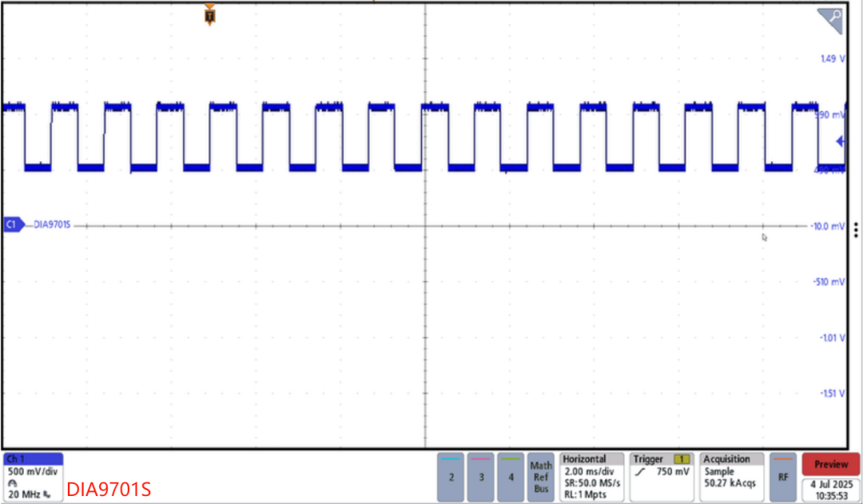Click the yellow trigger source 1 badge
863x504 pixels.
pyautogui.click(x=682, y=459)
